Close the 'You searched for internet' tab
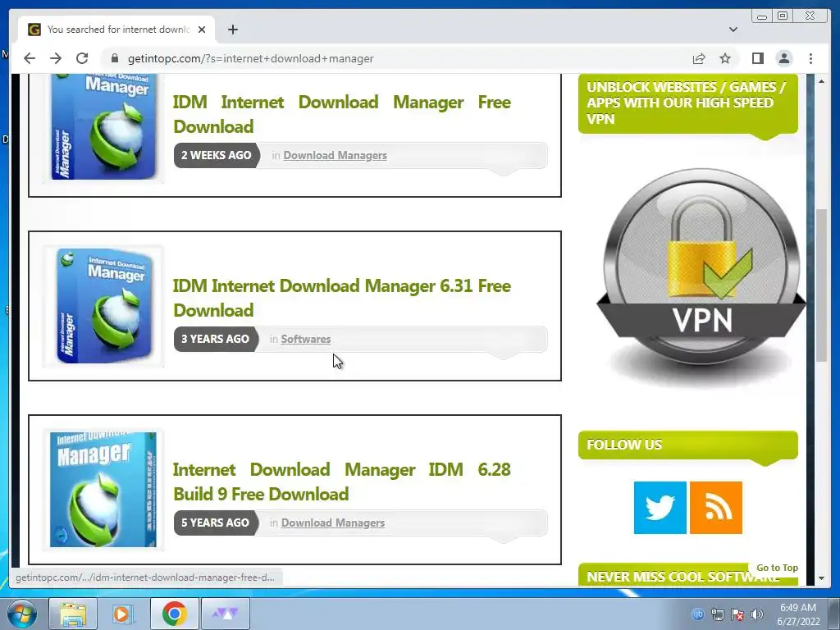 tap(202, 30)
